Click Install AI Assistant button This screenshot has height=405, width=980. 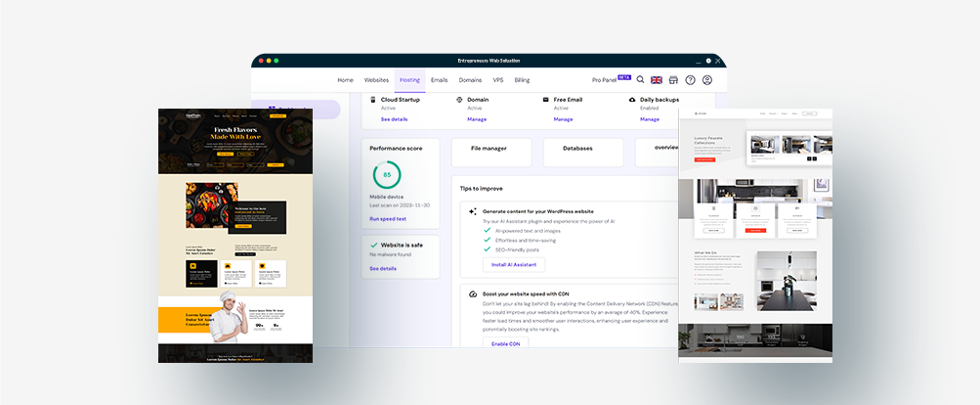tap(514, 265)
